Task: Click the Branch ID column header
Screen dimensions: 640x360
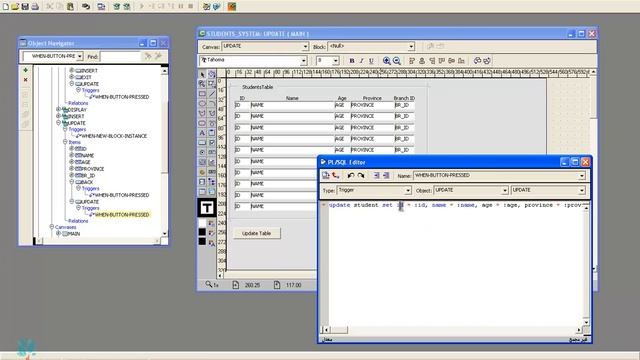Action: click(x=404, y=98)
